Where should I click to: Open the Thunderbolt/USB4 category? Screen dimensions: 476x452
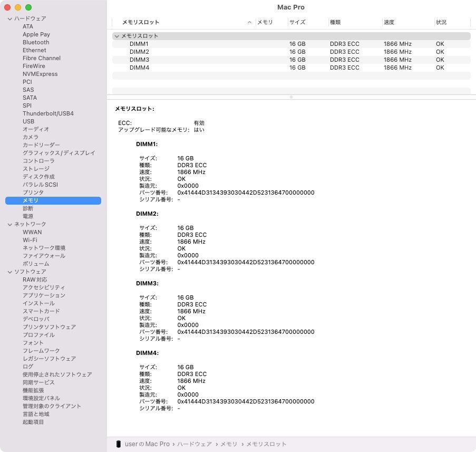48,113
